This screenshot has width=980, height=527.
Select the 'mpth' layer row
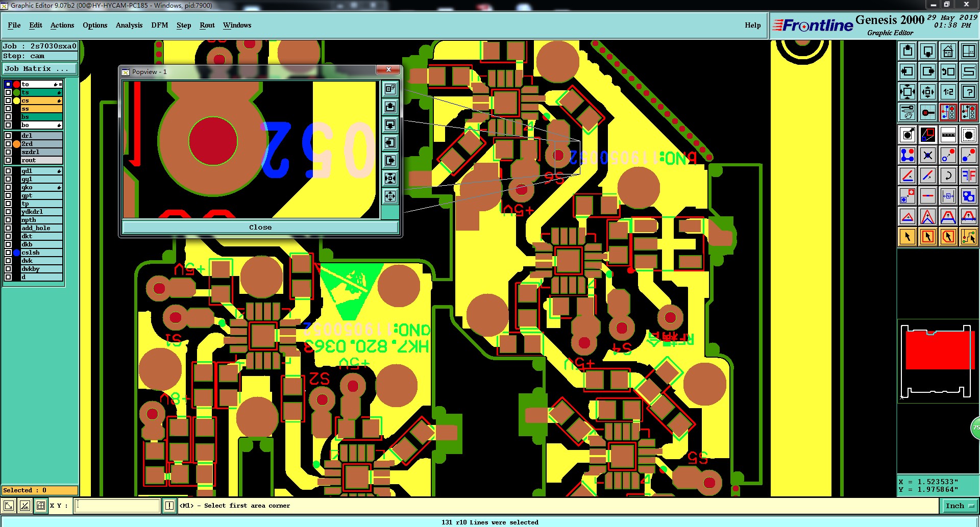pyautogui.click(x=41, y=220)
